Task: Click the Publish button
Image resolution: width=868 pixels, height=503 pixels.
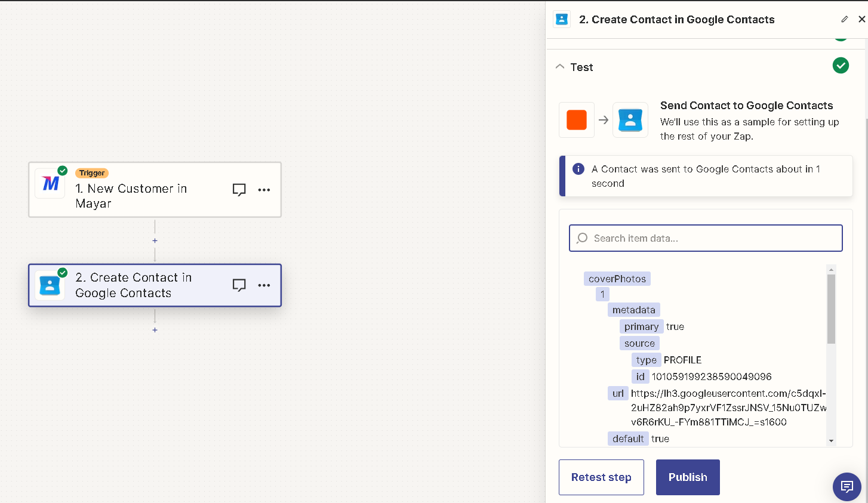Action: [688, 477]
